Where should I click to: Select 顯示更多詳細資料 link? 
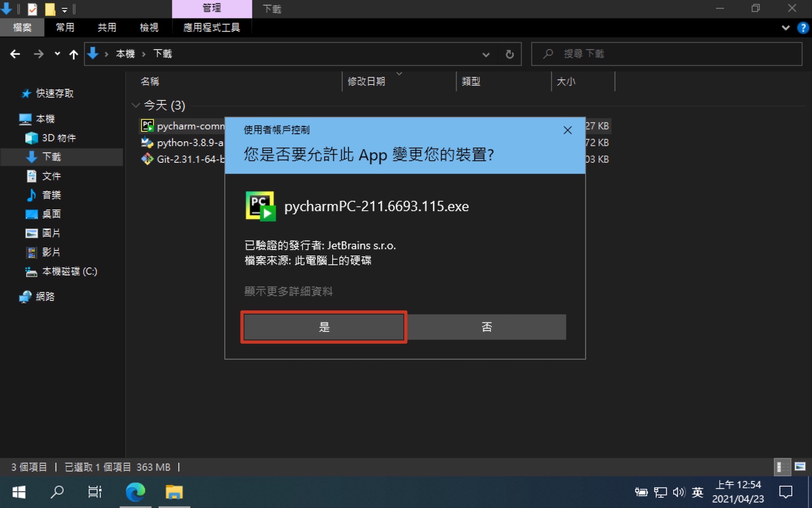[x=289, y=291]
